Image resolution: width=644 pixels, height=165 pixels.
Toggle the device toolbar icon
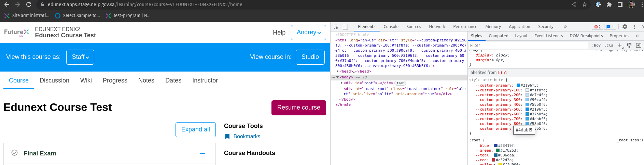click(x=346, y=27)
